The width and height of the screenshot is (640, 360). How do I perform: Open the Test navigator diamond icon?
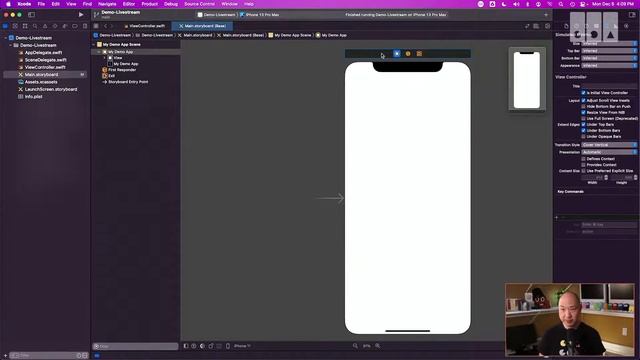[55, 26]
